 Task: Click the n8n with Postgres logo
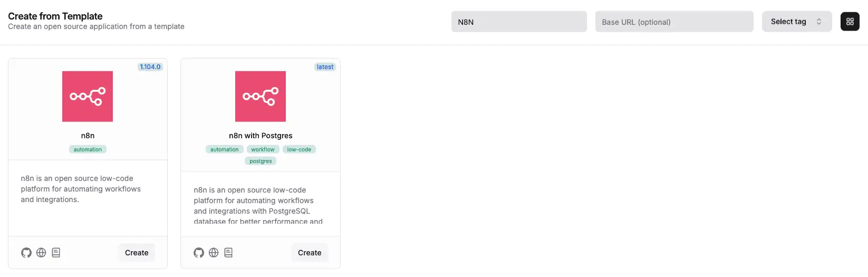pos(261,97)
